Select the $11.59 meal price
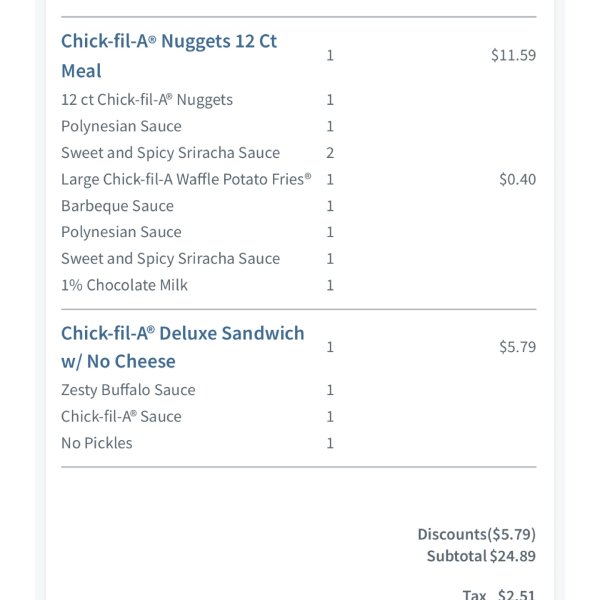The width and height of the screenshot is (600, 600). tap(514, 55)
